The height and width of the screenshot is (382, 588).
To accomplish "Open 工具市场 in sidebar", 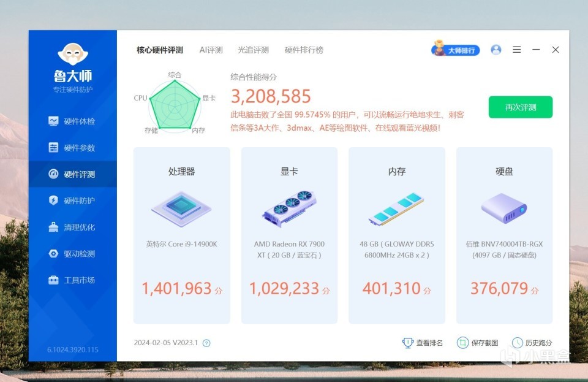I will point(73,280).
